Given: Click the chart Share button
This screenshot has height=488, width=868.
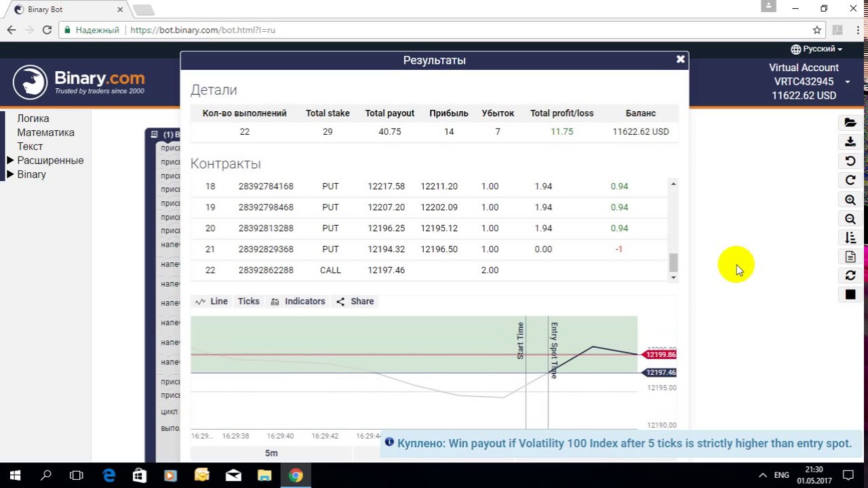Looking at the screenshot, I should [355, 302].
